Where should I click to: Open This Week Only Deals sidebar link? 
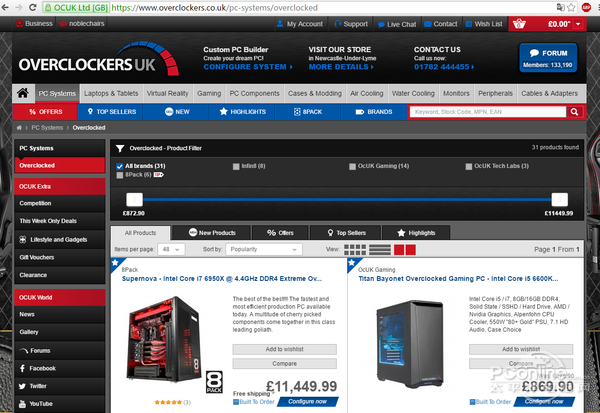[x=60, y=221]
